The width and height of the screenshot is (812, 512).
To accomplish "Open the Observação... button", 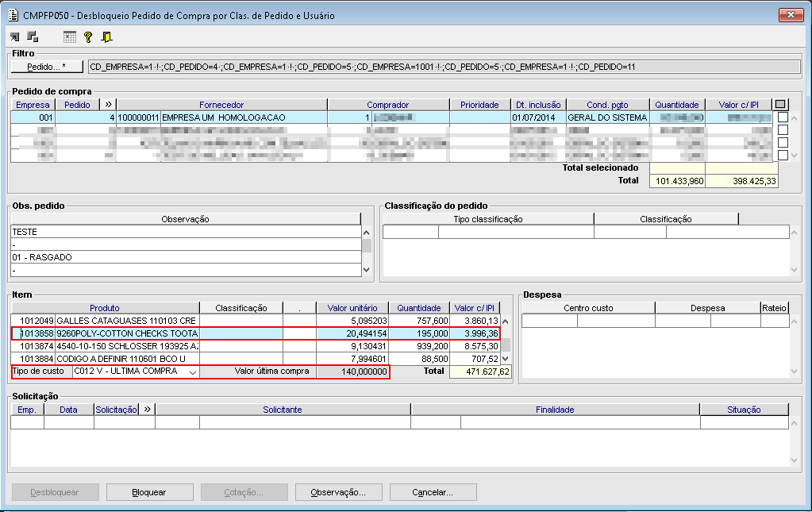I will point(338,492).
